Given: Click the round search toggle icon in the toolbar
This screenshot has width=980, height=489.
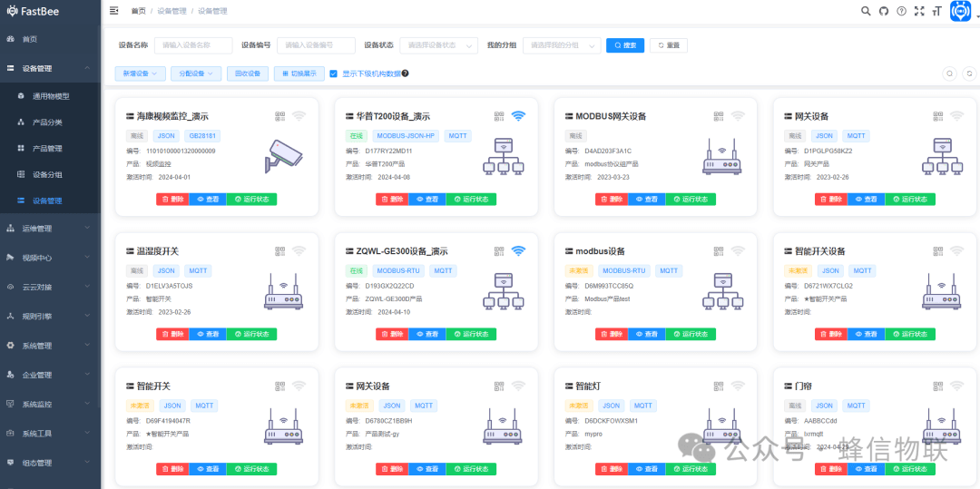Looking at the screenshot, I should pyautogui.click(x=949, y=73).
